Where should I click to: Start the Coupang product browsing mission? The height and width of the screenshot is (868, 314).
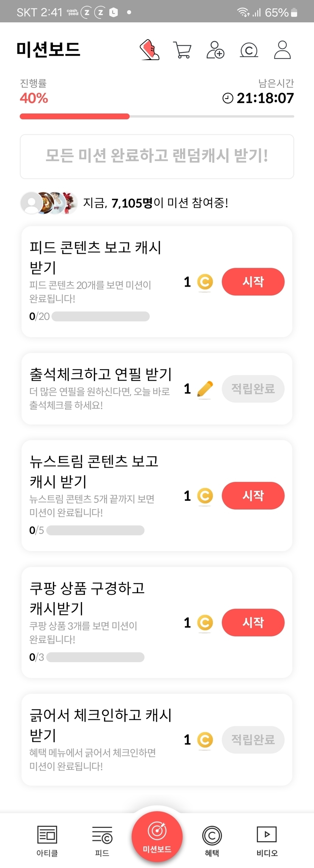[x=253, y=622]
